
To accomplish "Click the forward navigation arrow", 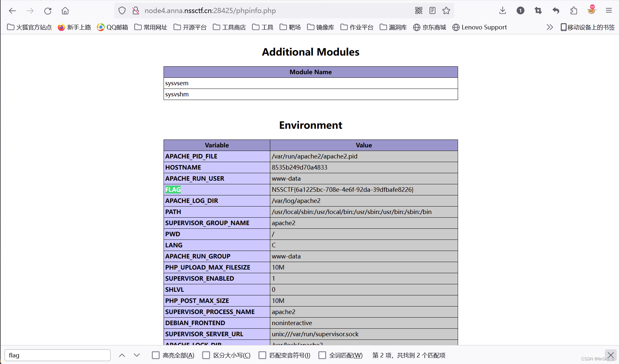I will (30, 11).
